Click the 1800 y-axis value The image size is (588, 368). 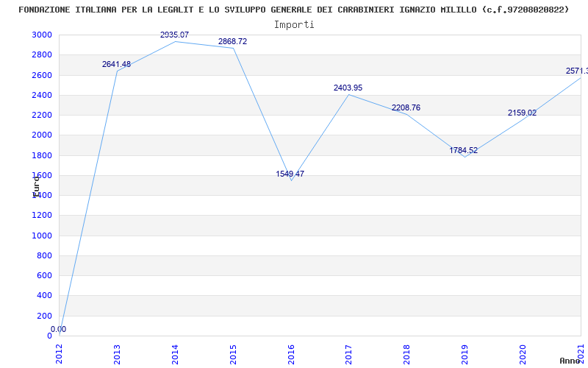pos(42,155)
